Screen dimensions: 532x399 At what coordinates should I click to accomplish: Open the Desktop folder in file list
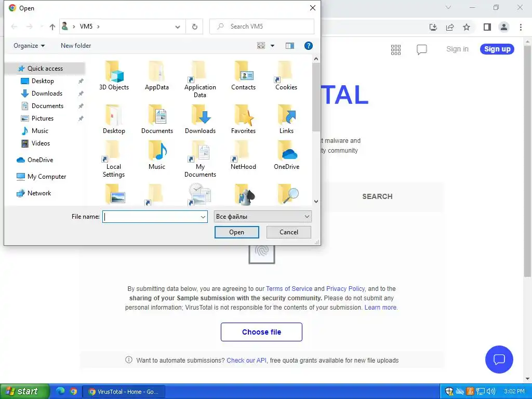pyautogui.click(x=114, y=119)
